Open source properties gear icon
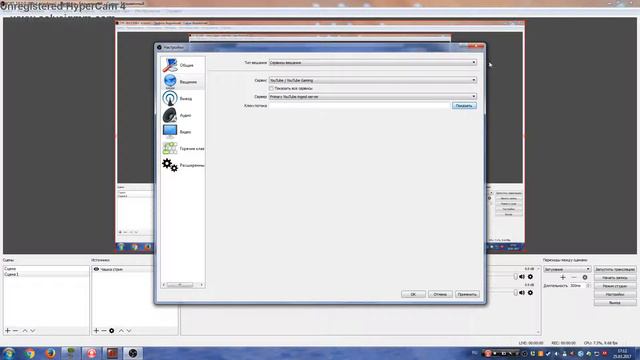This screenshot has width=640, height=360. click(111, 330)
